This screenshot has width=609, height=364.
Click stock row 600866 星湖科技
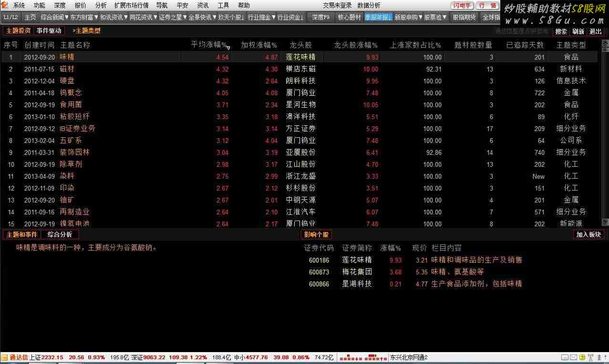(x=415, y=284)
